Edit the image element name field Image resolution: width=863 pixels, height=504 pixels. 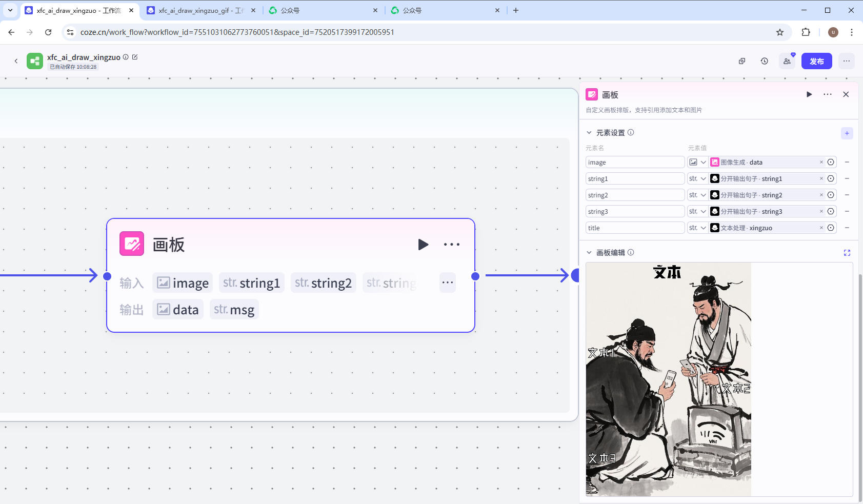click(635, 162)
